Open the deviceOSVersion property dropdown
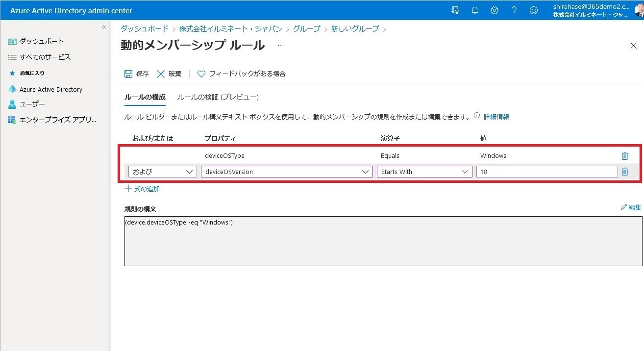The image size is (644, 351). (x=287, y=172)
